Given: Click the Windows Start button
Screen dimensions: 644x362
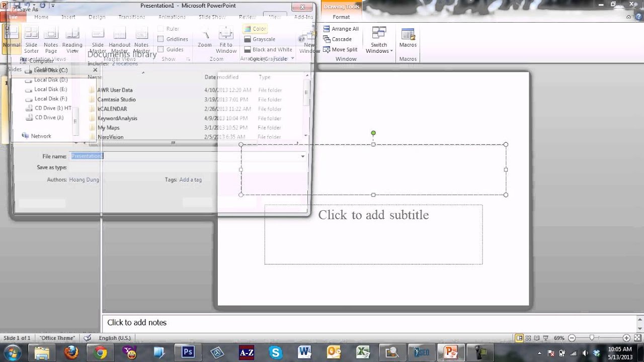Looking at the screenshot, I should tap(13, 352).
